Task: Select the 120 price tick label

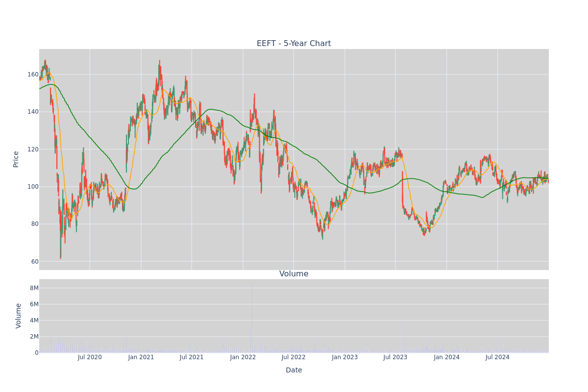Action: [x=33, y=149]
